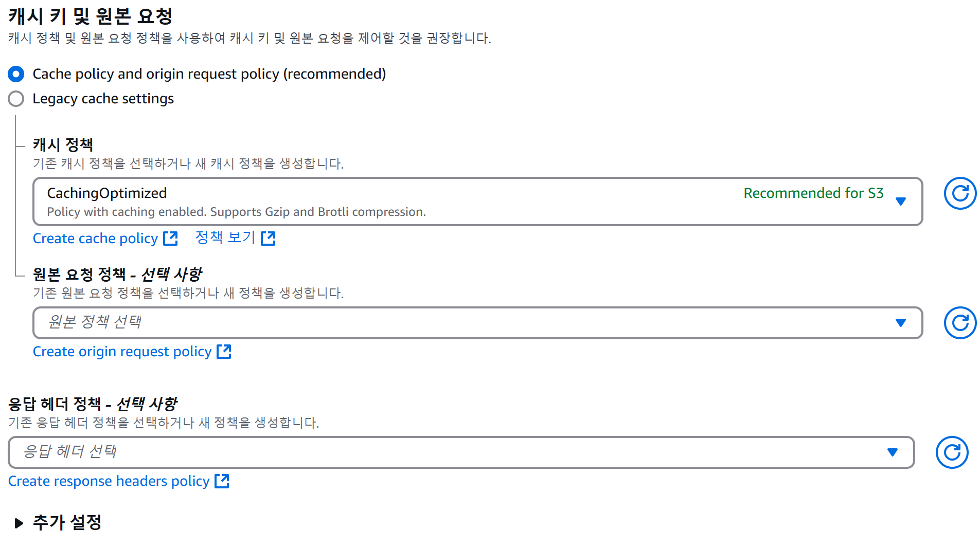Click the 정책 보기 link
980x548 pixels.
[x=225, y=238]
